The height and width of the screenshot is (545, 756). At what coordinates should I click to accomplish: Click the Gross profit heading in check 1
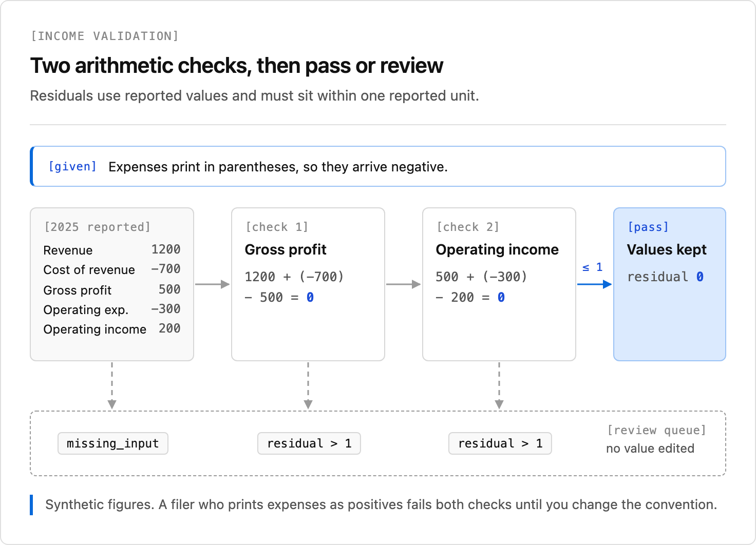point(286,249)
